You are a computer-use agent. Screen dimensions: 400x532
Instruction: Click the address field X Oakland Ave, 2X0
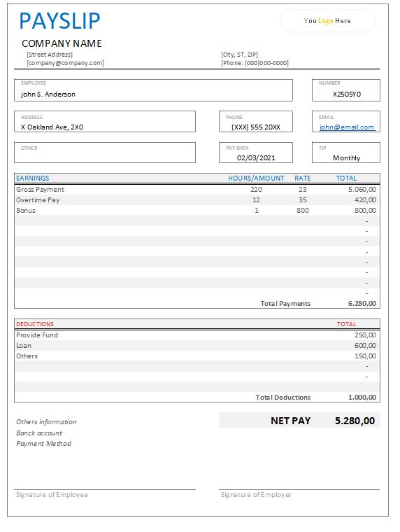pos(105,122)
